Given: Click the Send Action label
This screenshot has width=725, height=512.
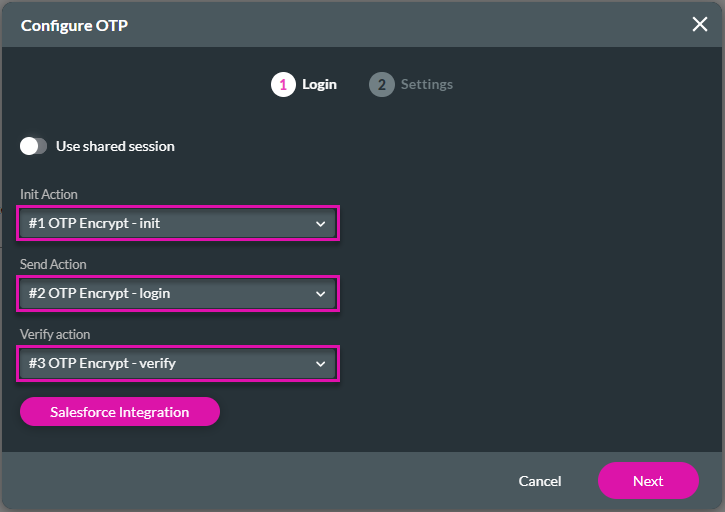Looking at the screenshot, I should 53,265.
